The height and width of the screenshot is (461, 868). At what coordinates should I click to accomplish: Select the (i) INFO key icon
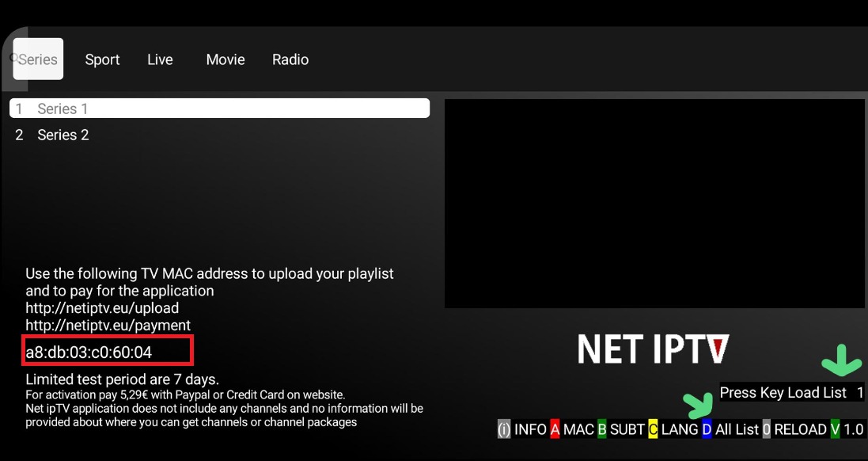[x=502, y=429]
